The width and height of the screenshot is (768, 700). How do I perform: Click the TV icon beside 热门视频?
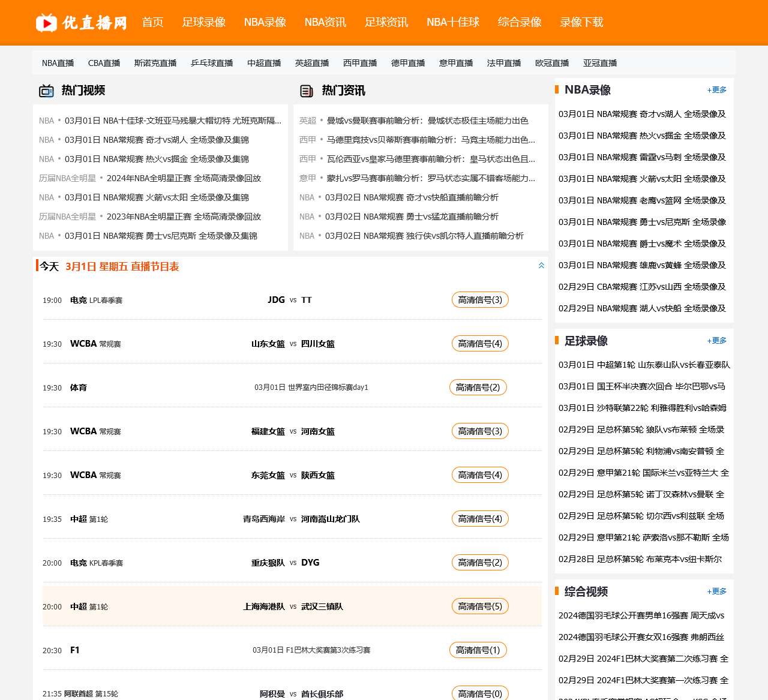click(46, 91)
